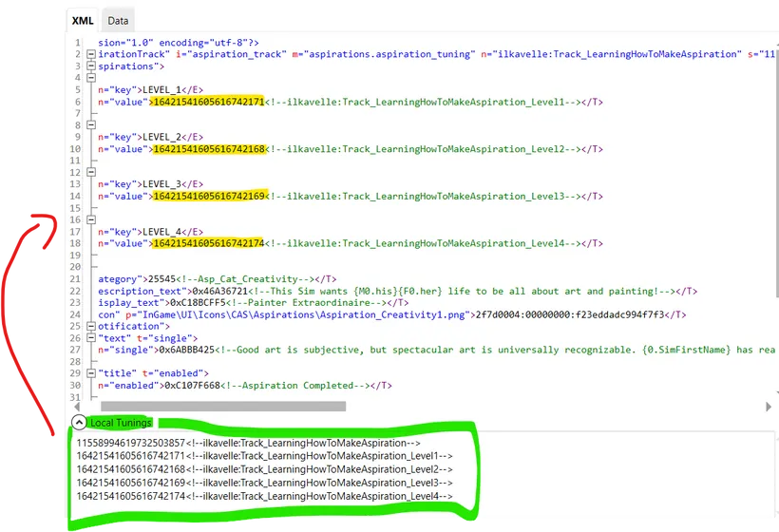Viewport: 779px width, 532px height.
Task: Click line number 21 in the gutter
Action: [x=76, y=278]
